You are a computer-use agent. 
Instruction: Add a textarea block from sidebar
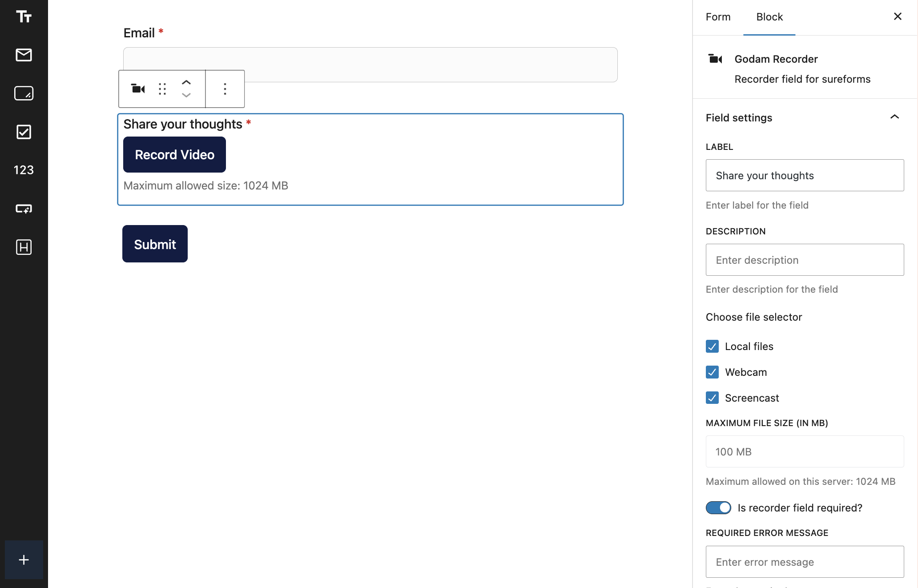point(24,93)
